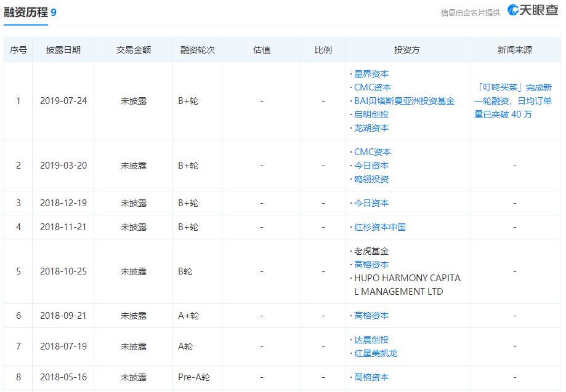Open 高榕资本 link in the A+轮 row
Screen dimensions: 566x392
coord(371,316)
